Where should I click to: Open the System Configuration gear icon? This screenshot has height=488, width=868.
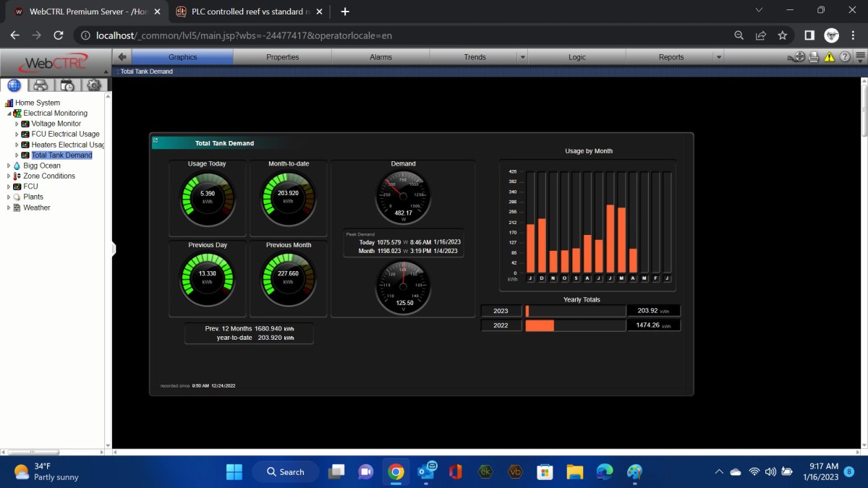pos(93,85)
